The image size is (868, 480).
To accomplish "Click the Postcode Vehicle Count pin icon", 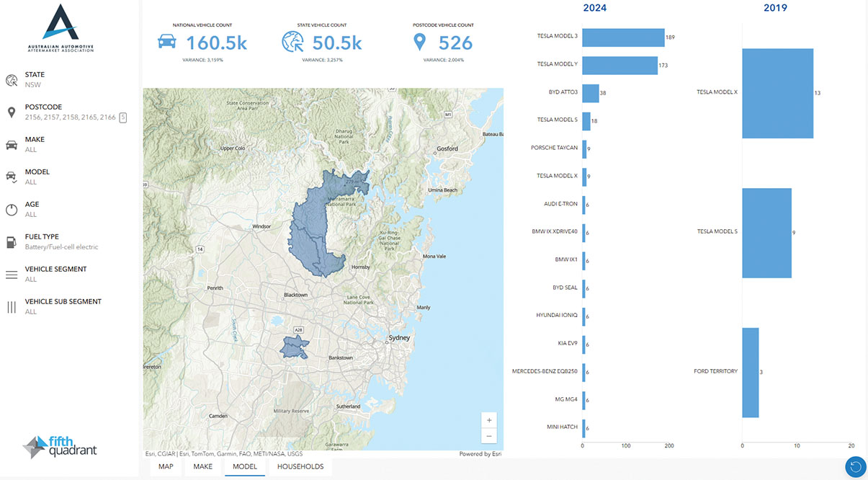I will click(x=421, y=43).
